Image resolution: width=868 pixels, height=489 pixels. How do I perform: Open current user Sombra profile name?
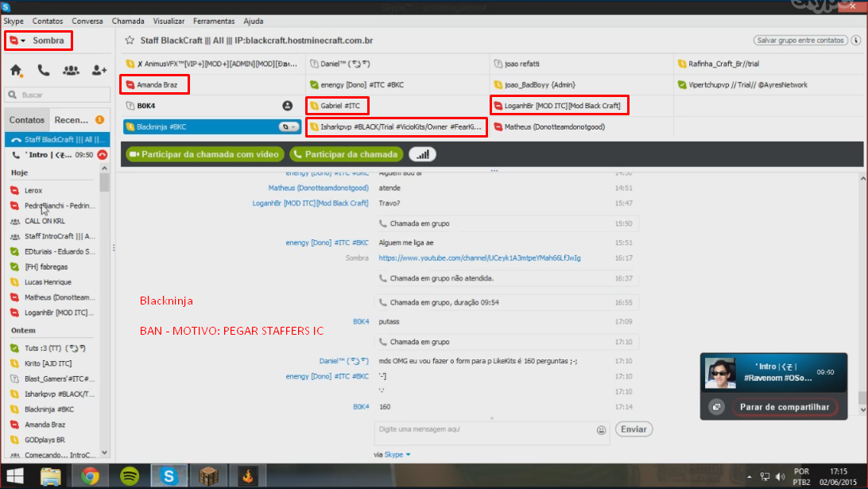48,41
